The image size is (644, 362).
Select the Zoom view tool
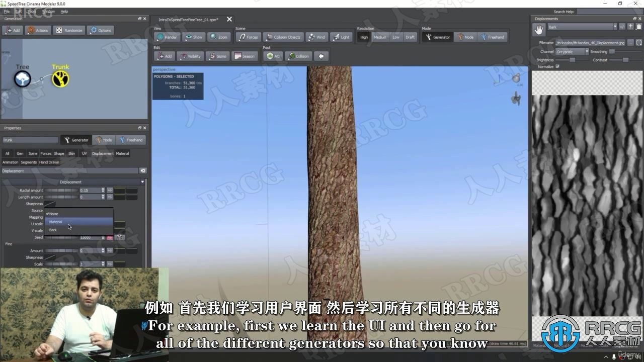[x=219, y=37]
